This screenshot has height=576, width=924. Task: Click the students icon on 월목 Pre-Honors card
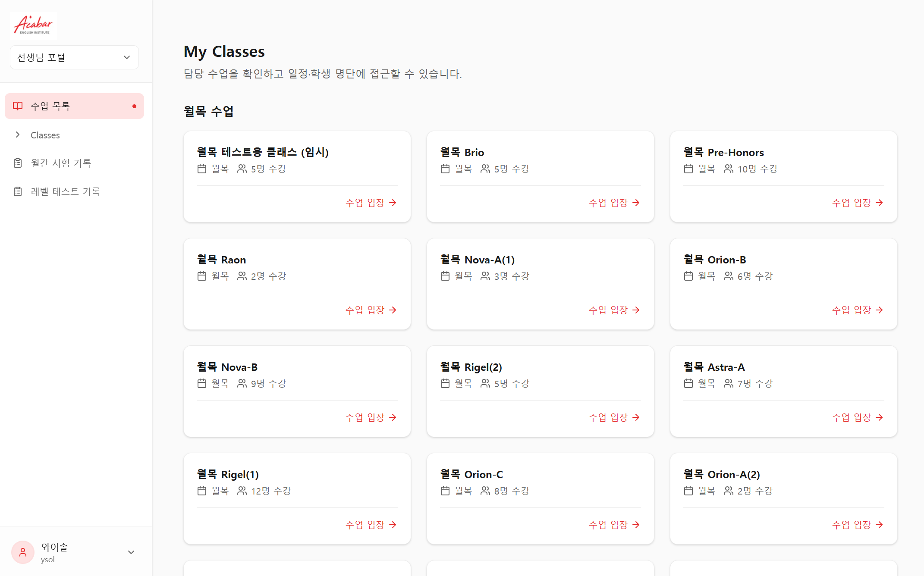pyautogui.click(x=729, y=169)
